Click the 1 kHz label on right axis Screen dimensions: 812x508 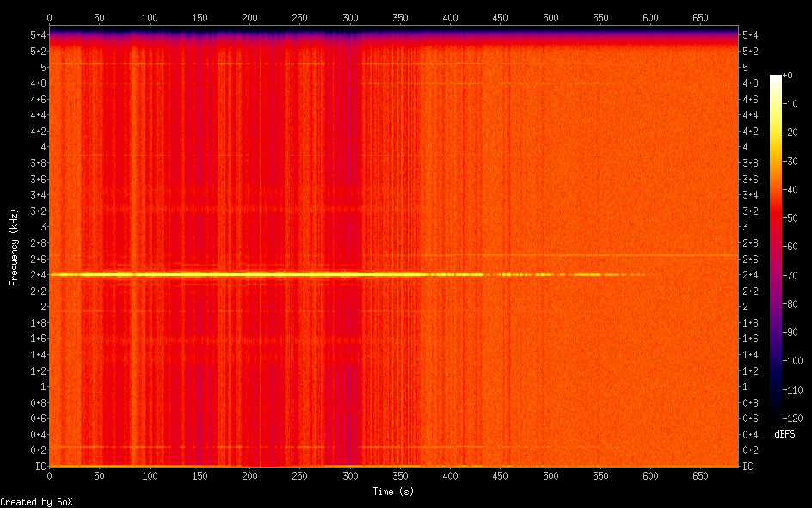pyautogui.click(x=746, y=387)
